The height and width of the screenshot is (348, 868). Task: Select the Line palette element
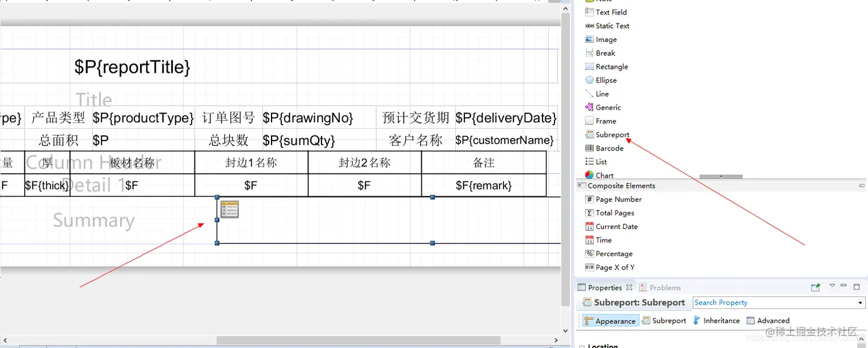(597, 94)
